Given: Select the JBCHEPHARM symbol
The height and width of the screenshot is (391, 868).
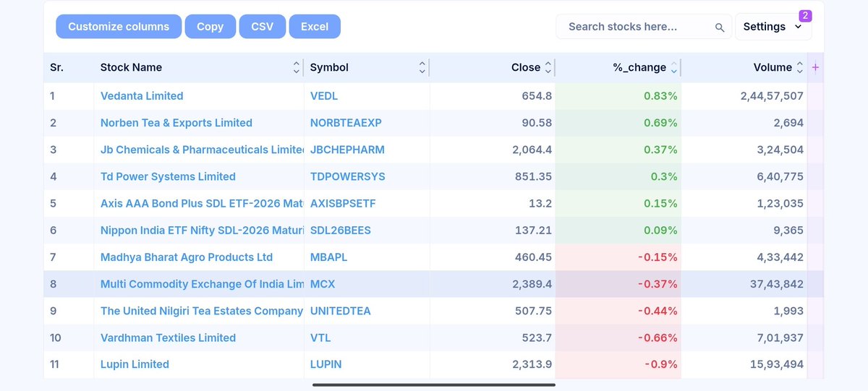Looking at the screenshot, I should pyautogui.click(x=347, y=150).
